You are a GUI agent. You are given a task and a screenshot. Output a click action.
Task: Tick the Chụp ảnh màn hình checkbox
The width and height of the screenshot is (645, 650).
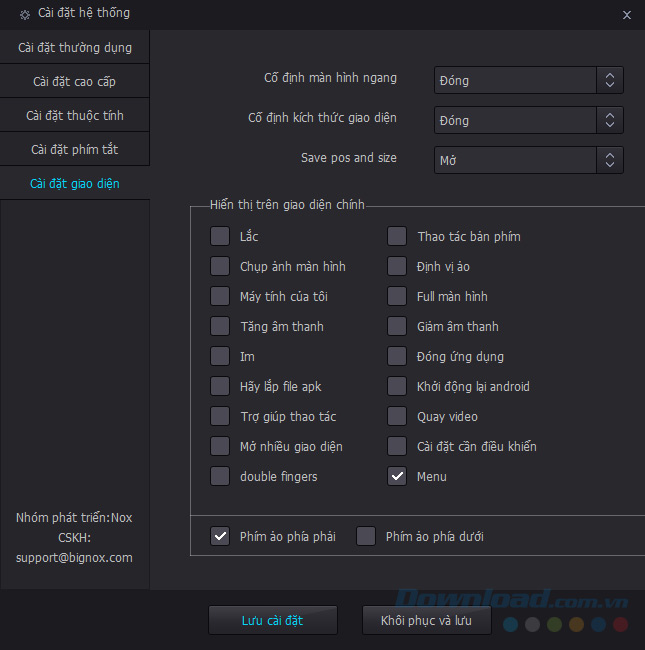pyautogui.click(x=220, y=267)
